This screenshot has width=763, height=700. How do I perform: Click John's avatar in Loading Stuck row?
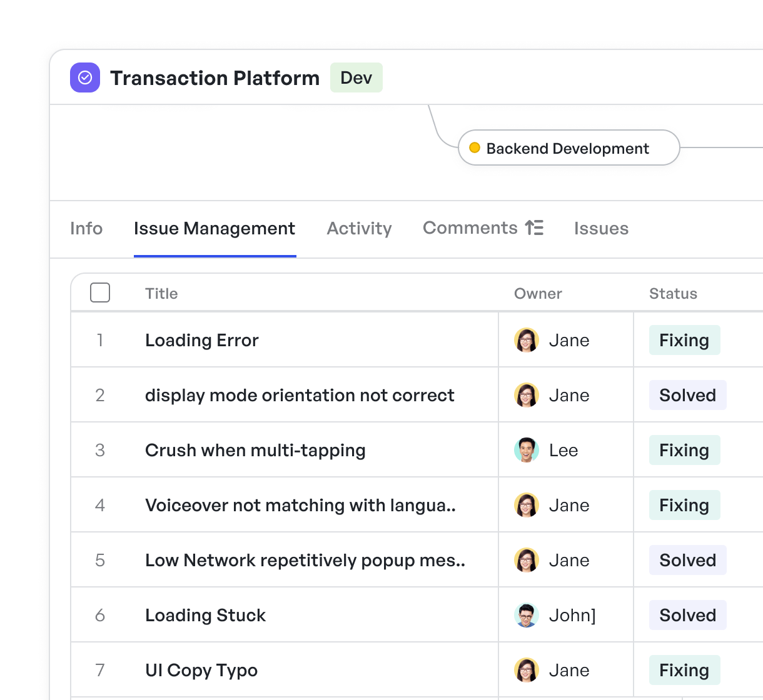tap(527, 615)
